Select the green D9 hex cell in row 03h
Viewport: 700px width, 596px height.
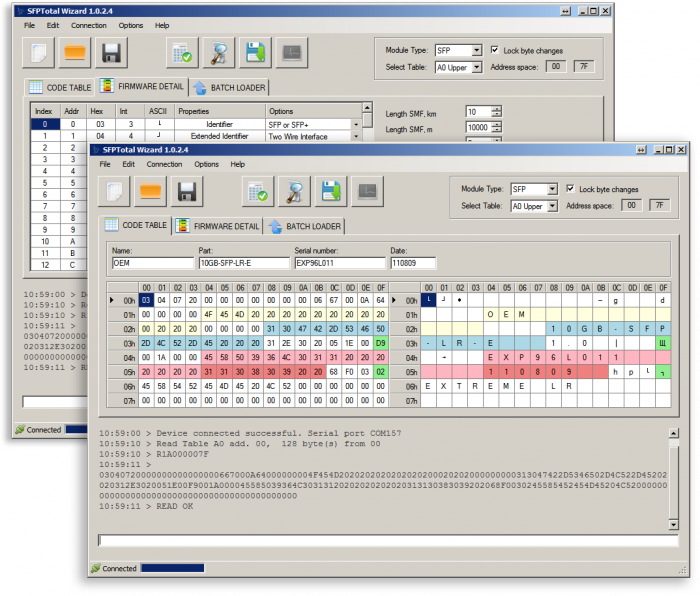[x=380, y=343]
